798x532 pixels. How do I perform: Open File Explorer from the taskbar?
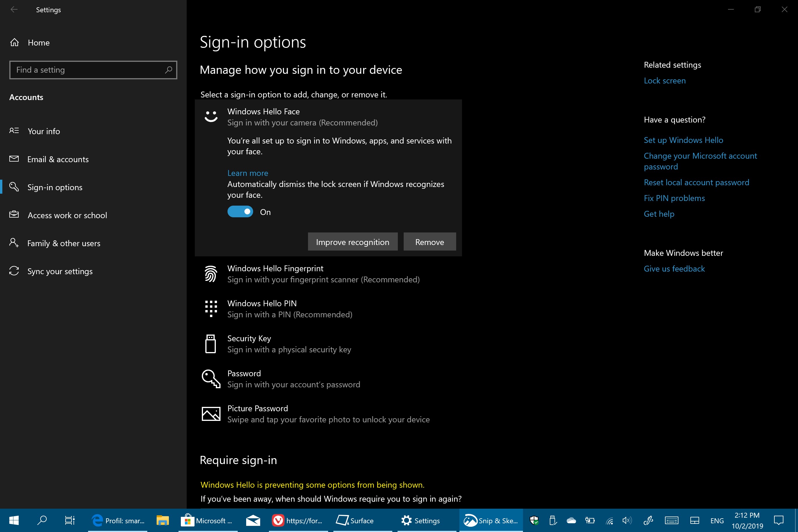coord(162,520)
